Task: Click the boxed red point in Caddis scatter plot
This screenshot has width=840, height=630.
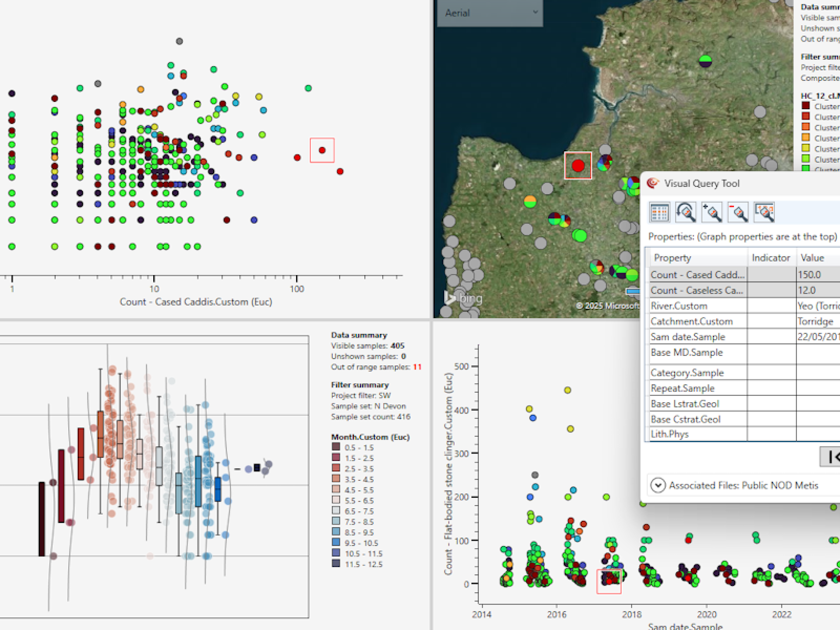Action: pos(322,150)
